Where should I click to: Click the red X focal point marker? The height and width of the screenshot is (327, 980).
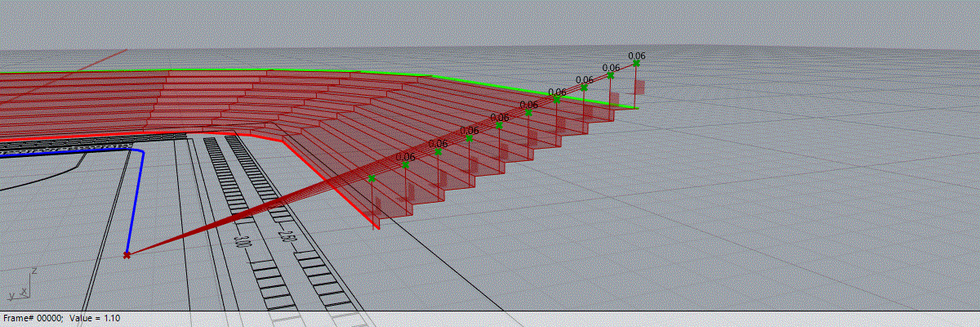(x=127, y=255)
